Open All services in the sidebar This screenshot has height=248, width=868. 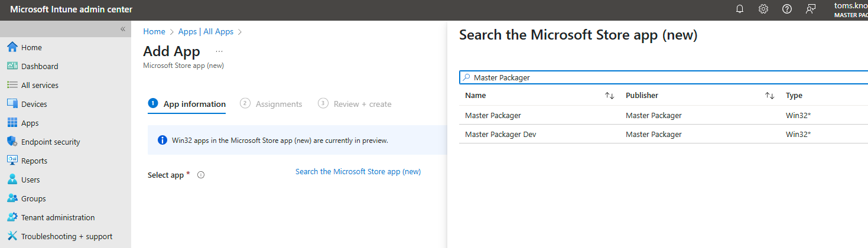click(40, 85)
